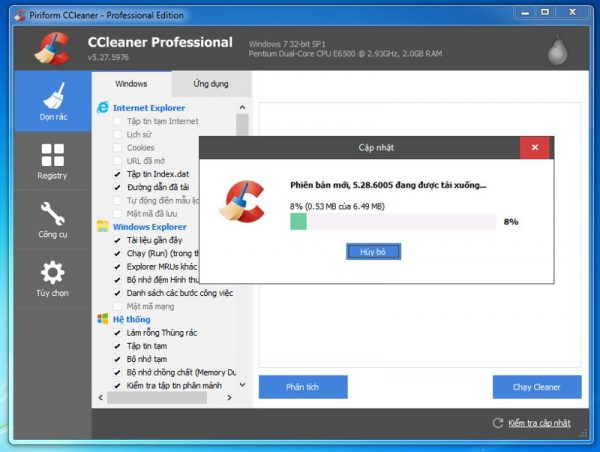Click the CCleaner logo in the header

coord(53,48)
